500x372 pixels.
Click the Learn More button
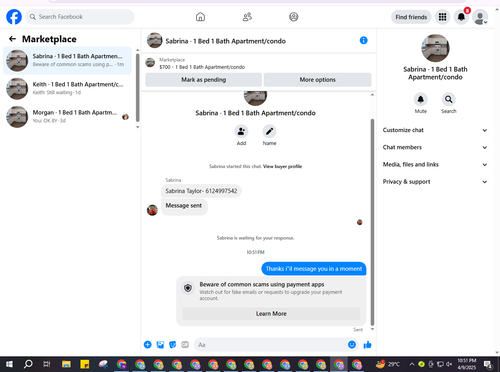point(271,314)
